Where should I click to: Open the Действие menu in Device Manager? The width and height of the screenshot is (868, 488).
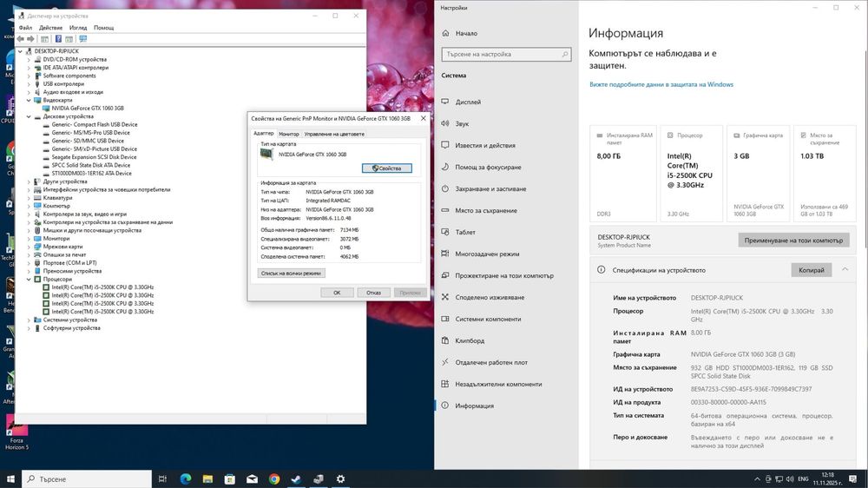coord(51,28)
